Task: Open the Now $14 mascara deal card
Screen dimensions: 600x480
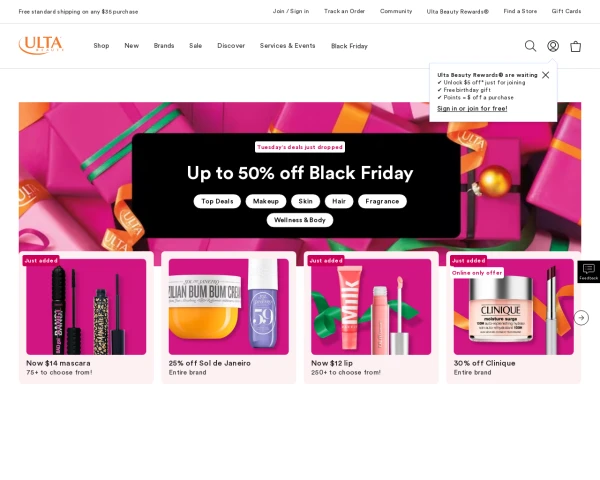Action: tap(86, 317)
